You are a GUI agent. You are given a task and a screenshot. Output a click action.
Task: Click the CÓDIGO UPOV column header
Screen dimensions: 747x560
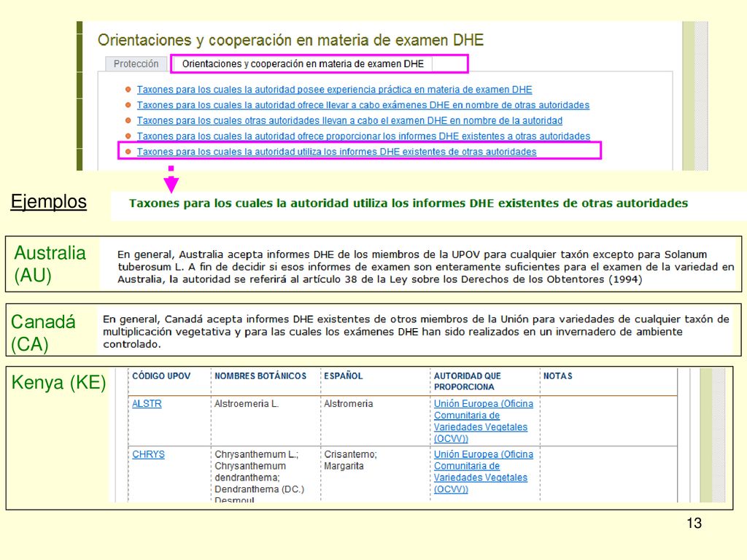(x=161, y=376)
